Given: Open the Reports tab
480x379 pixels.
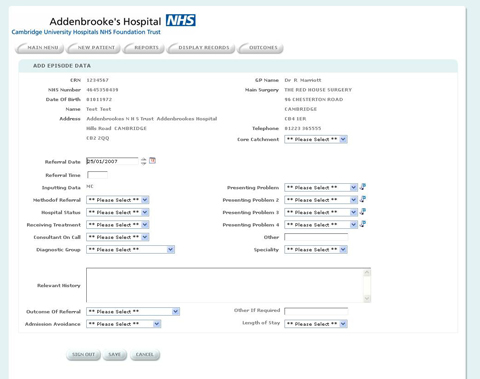Looking at the screenshot, I should point(144,48).
